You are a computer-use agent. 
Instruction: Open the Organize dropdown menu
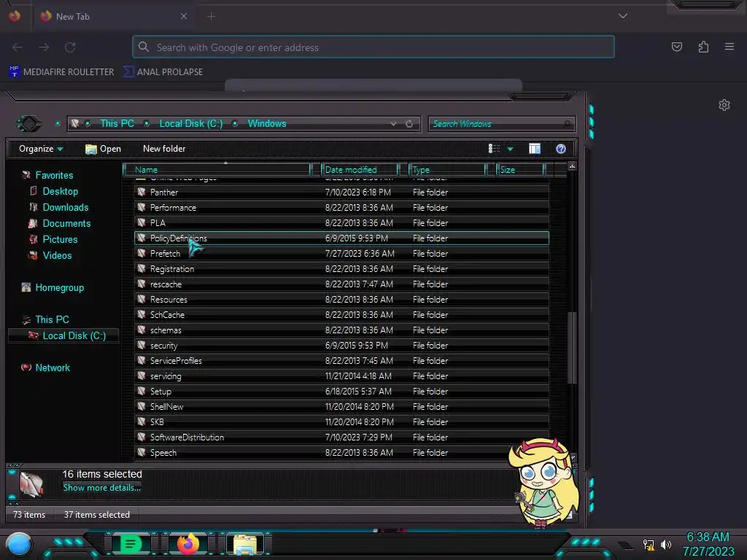(x=41, y=149)
